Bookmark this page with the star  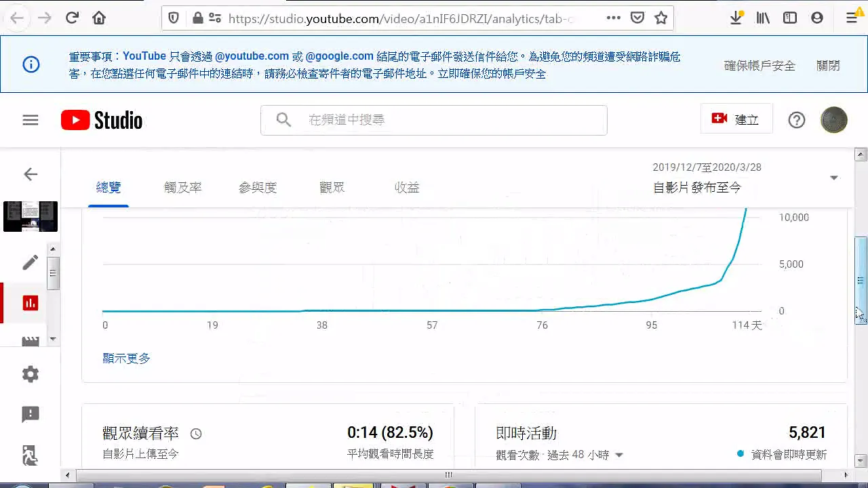point(661,18)
